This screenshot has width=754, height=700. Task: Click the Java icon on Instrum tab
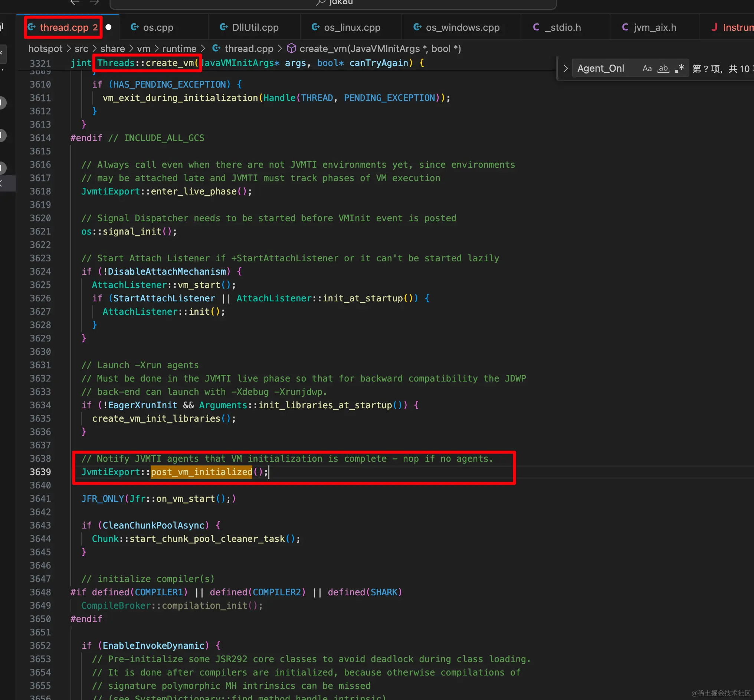714,27
